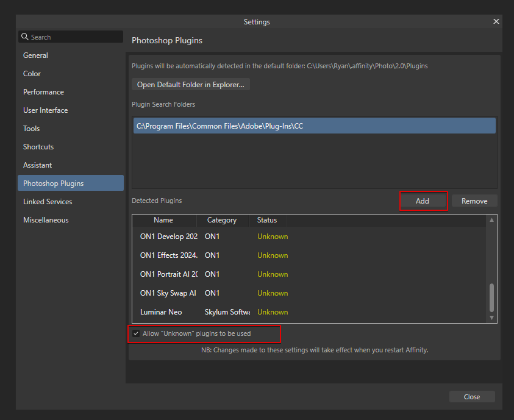Show the Assistant settings
The height and width of the screenshot is (420, 514).
point(37,165)
